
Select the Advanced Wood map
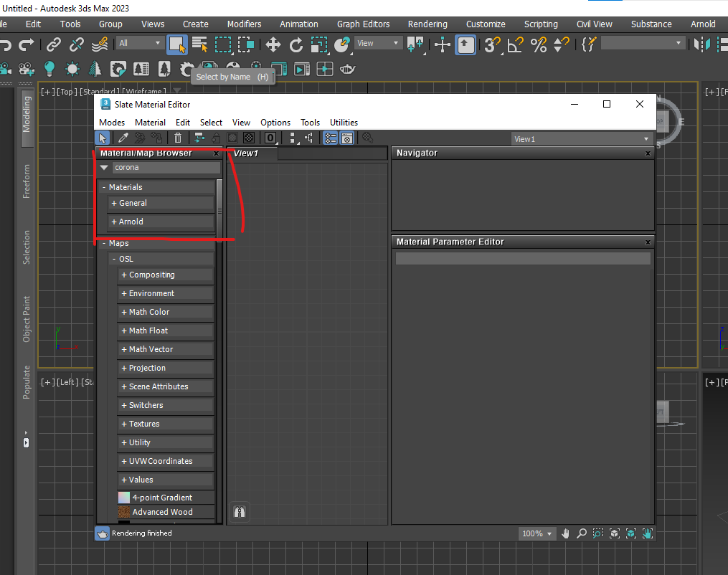166,512
